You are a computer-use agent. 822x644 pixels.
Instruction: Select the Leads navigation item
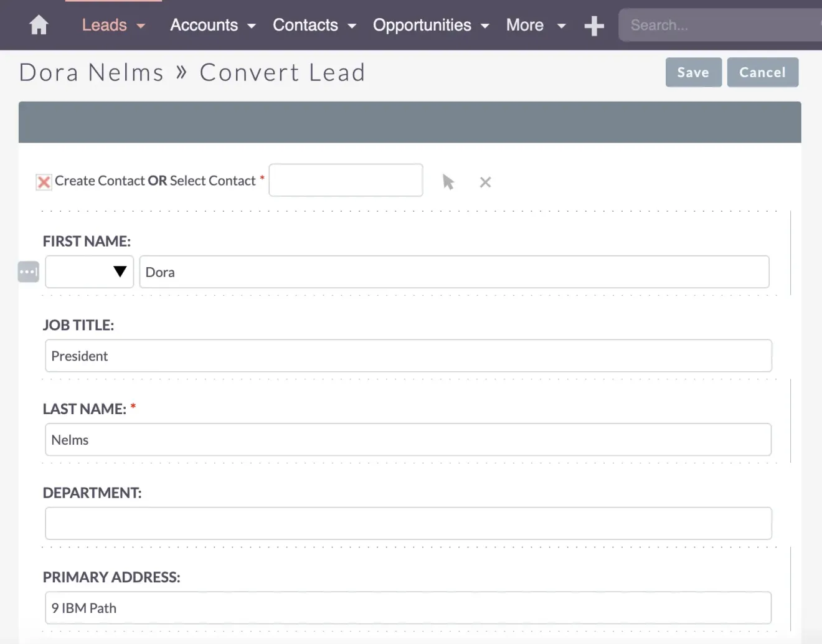(x=104, y=25)
